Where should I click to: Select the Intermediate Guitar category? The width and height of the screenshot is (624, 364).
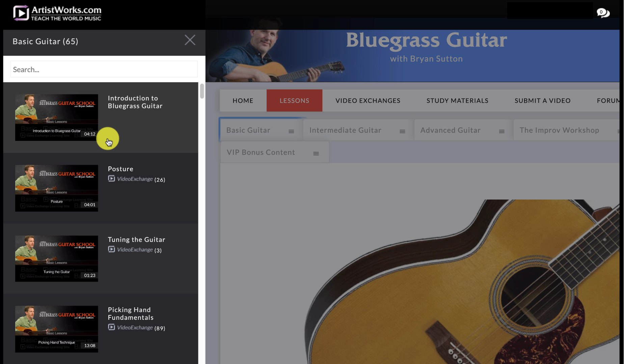click(345, 130)
